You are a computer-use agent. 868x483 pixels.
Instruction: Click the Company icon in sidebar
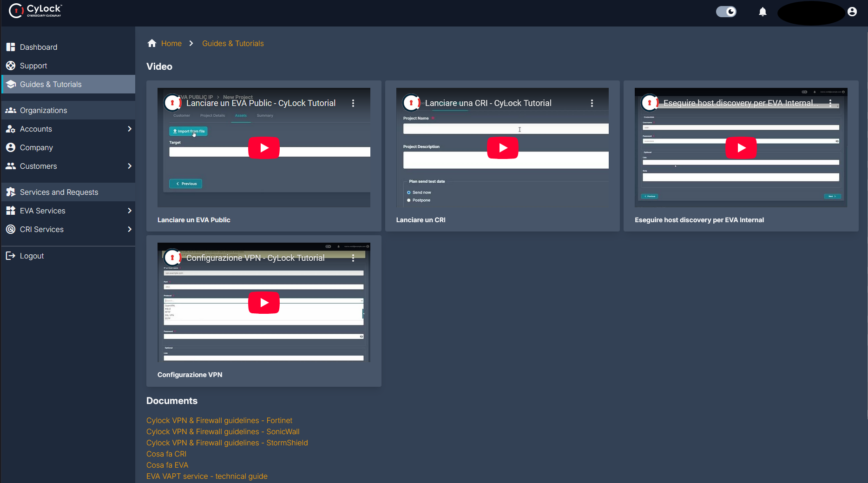11,147
